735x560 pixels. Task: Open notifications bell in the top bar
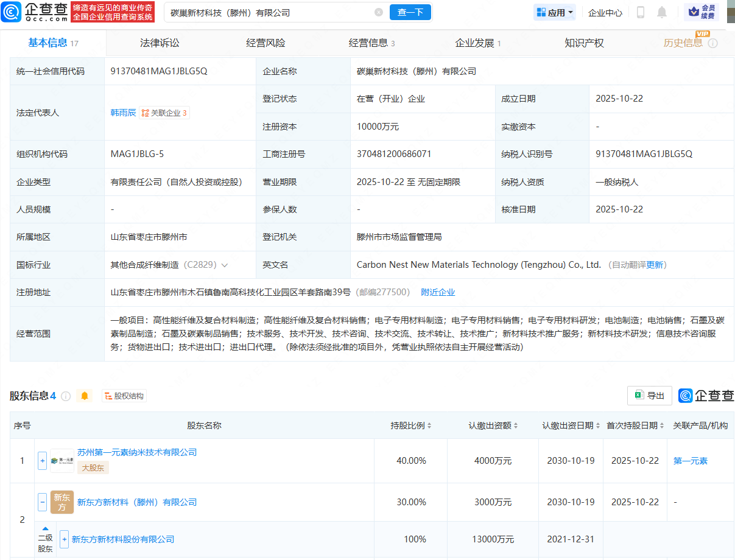pos(662,12)
